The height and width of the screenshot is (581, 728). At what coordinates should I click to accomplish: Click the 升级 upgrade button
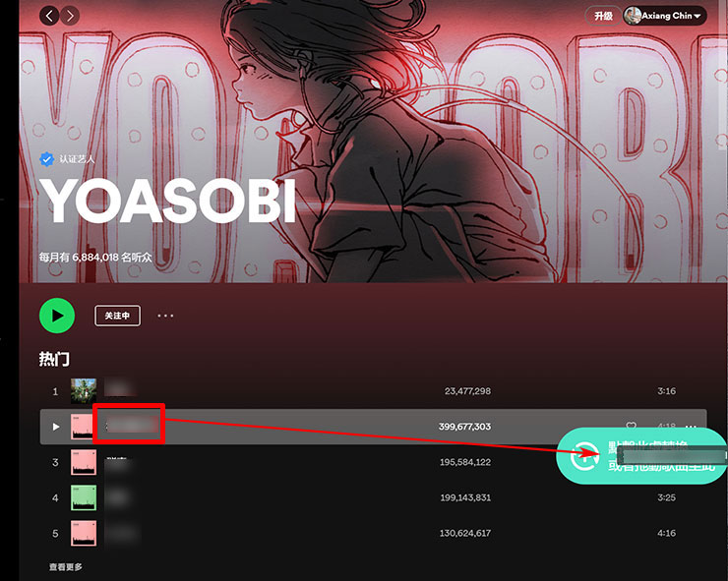tap(603, 16)
